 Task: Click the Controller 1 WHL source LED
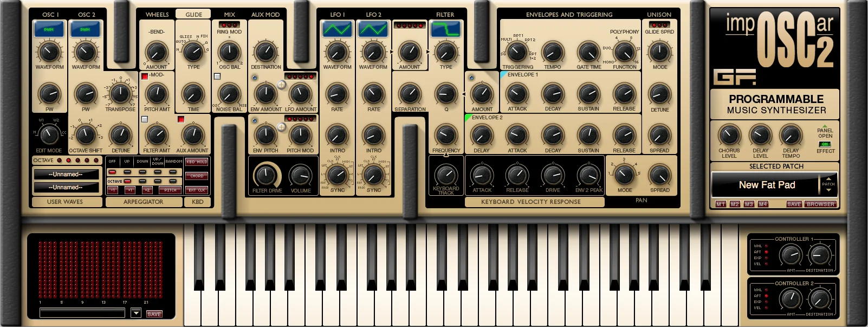coord(767,246)
